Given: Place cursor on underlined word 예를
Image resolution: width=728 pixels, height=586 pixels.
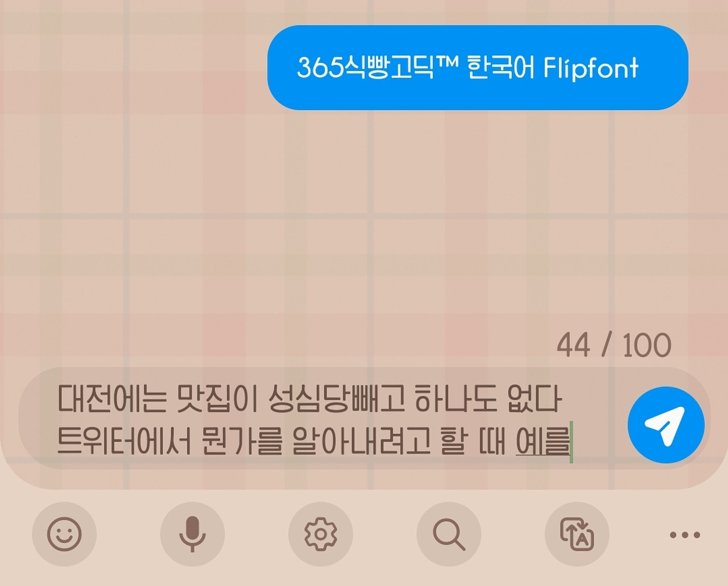Looking at the screenshot, I should tap(543, 441).
